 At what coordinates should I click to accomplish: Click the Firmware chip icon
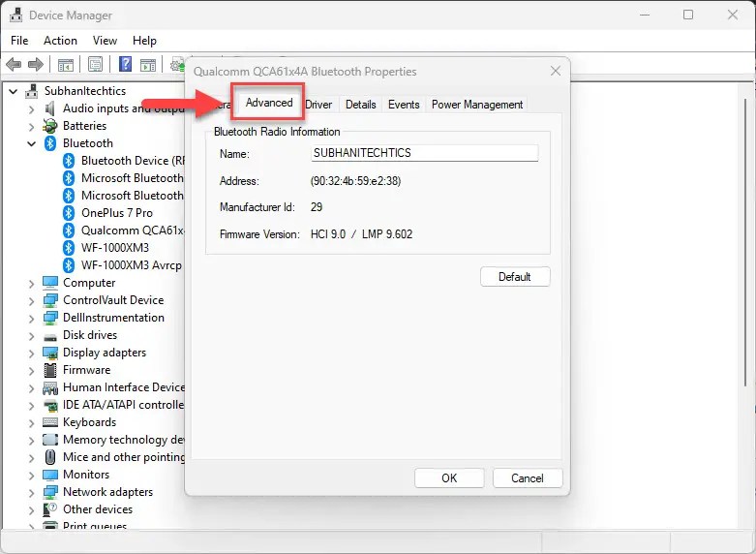point(50,370)
